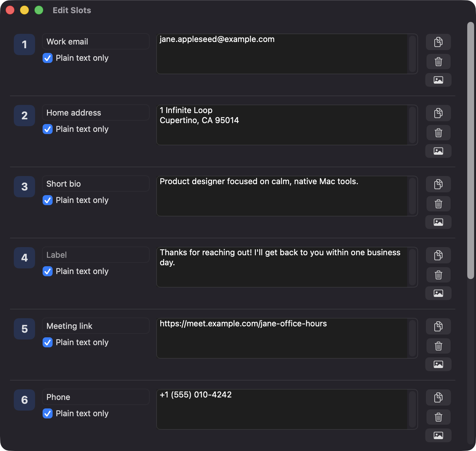Screen dimensions: 476x451
Task: Copy the Short bio slot contents
Action: point(438,184)
